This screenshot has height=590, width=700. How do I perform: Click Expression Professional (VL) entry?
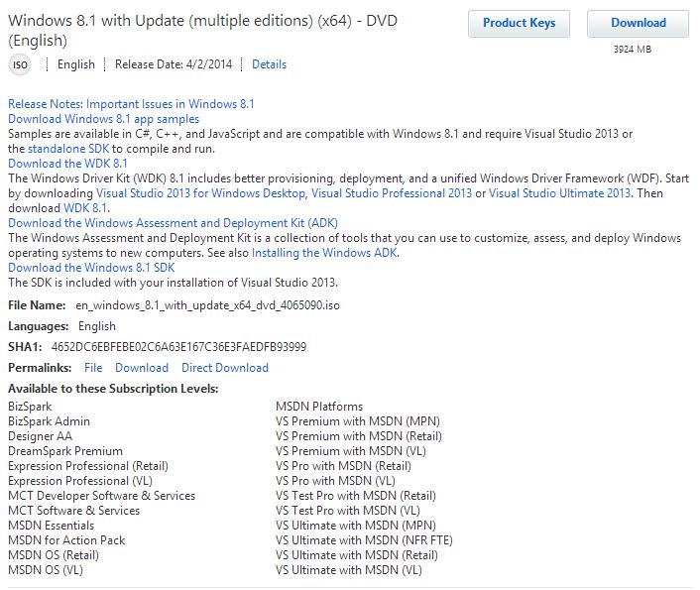click(x=80, y=481)
